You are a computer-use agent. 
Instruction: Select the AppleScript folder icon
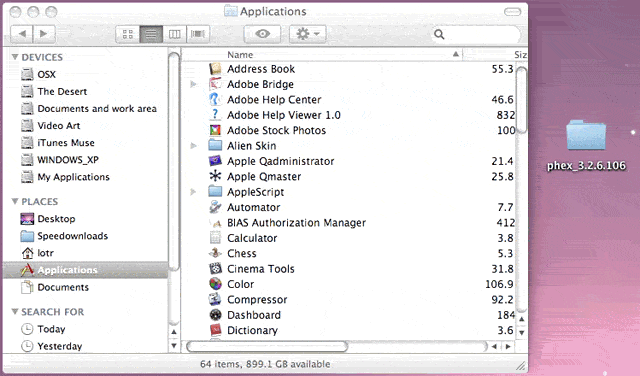(215, 191)
